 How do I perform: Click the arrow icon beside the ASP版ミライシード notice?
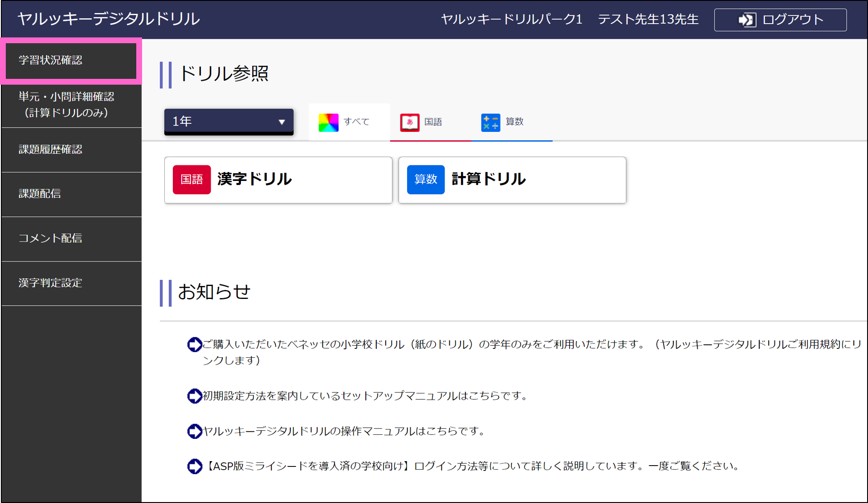coord(195,466)
